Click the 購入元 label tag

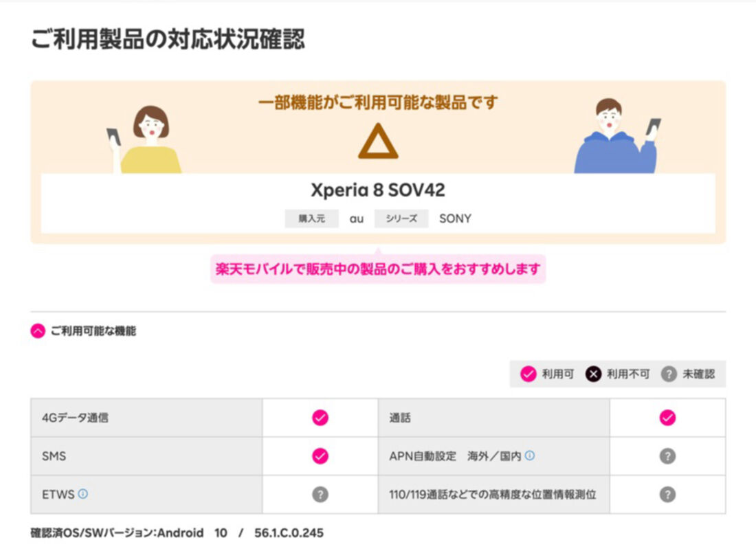pyautogui.click(x=311, y=219)
